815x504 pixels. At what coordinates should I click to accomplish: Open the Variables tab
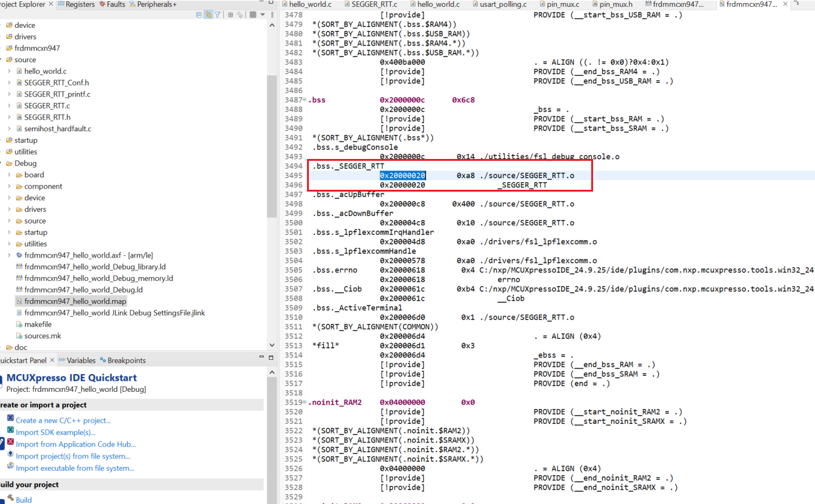[x=77, y=360]
